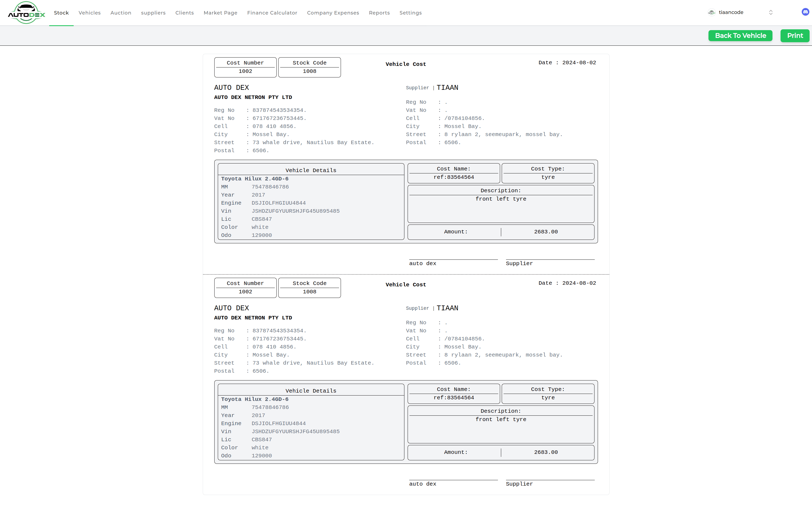Open the Auction page
Image resolution: width=812 pixels, height=527 pixels.
[x=121, y=13]
